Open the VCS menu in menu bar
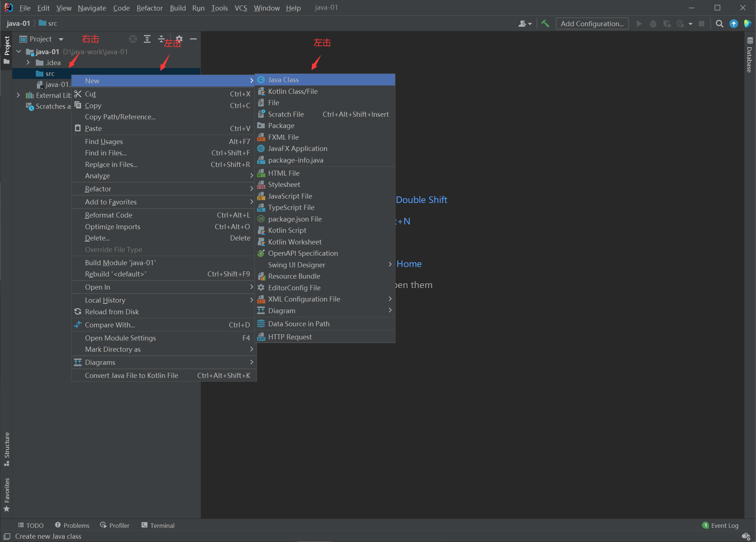756x542 pixels. pos(241,8)
